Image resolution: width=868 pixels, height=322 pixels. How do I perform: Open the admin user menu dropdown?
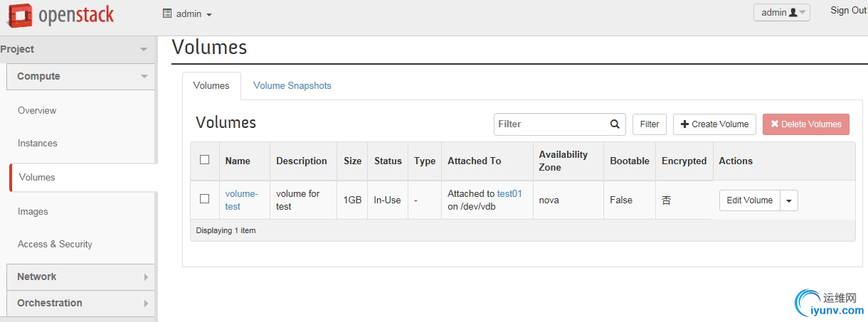781,13
